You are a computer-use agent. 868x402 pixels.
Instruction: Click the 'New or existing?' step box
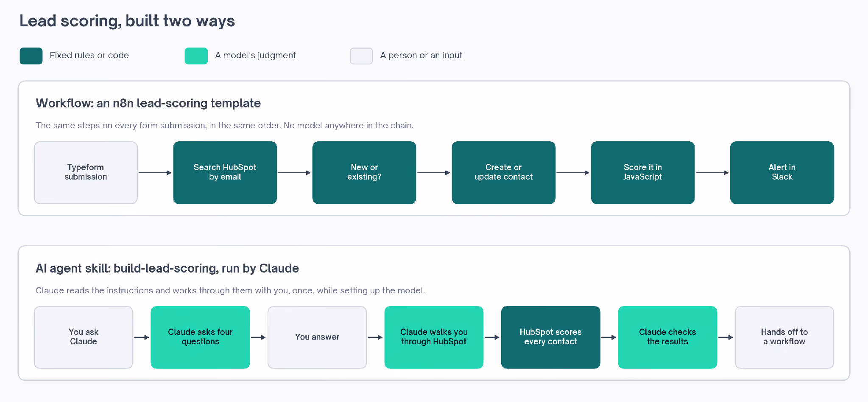[364, 172]
